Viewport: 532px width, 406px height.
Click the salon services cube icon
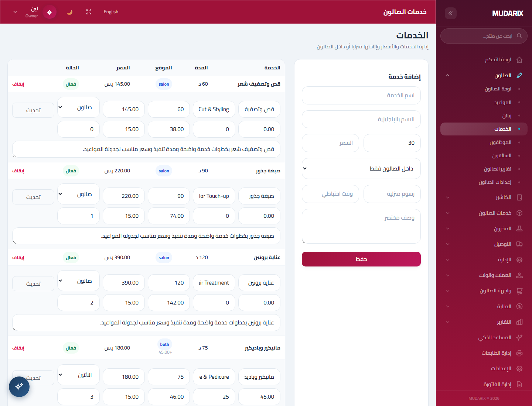519,213
